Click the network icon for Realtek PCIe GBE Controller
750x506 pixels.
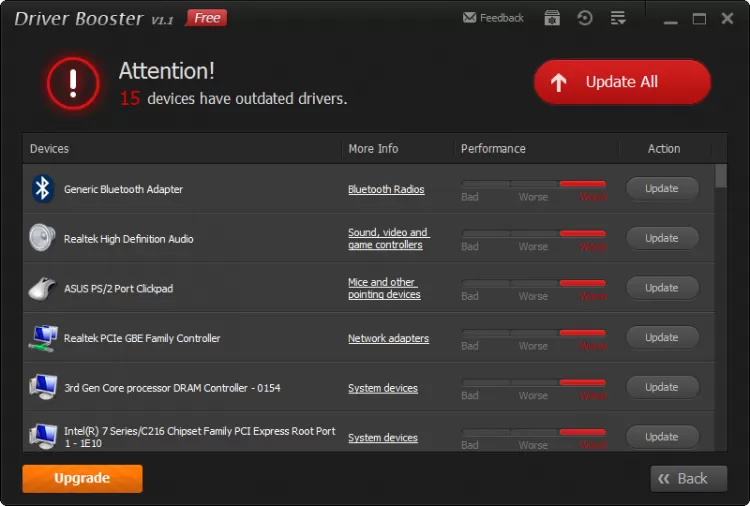[43, 338]
